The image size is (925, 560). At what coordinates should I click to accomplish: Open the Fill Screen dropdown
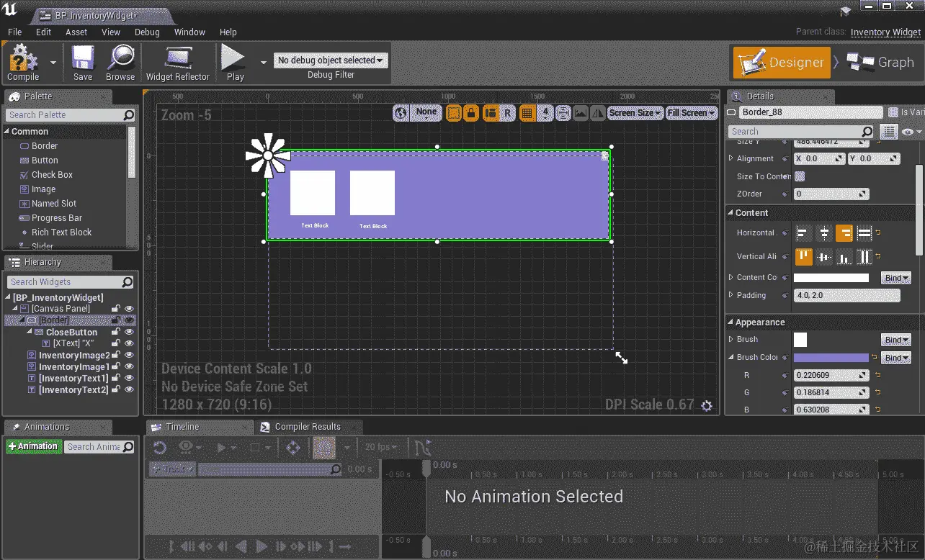point(691,113)
